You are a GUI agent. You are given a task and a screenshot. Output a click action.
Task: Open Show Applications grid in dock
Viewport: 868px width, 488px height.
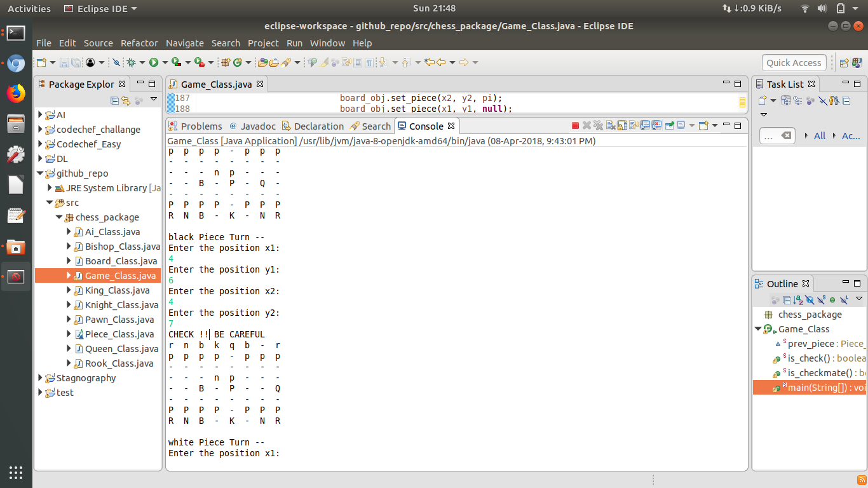click(16, 472)
